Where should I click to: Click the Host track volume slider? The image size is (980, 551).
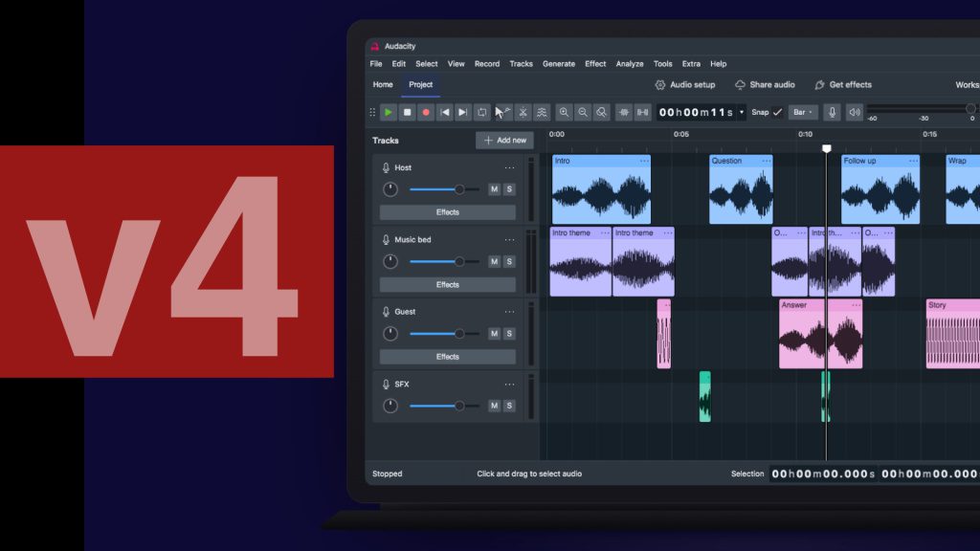pos(444,189)
